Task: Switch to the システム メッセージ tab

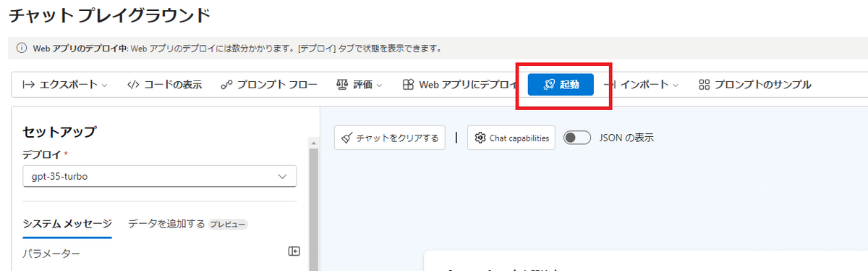Action: pyautogui.click(x=67, y=224)
